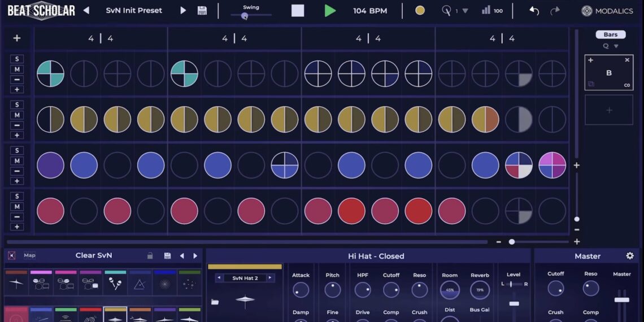This screenshot has width=644, height=322.
Task: Select the triangle instrument pad
Action: point(140,284)
